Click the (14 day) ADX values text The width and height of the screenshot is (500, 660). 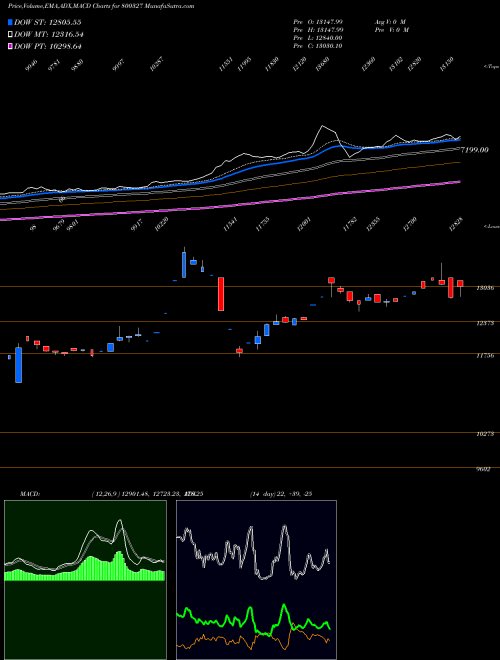tap(280, 494)
